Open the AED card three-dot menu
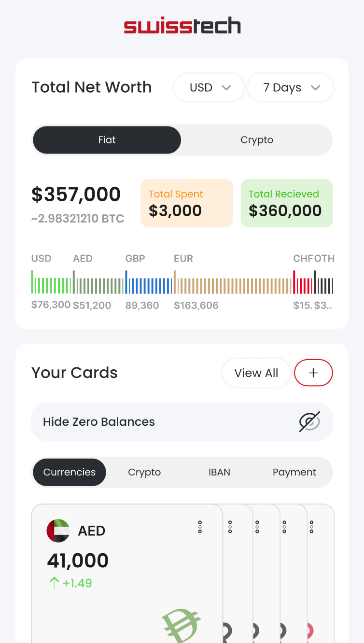 (200, 527)
